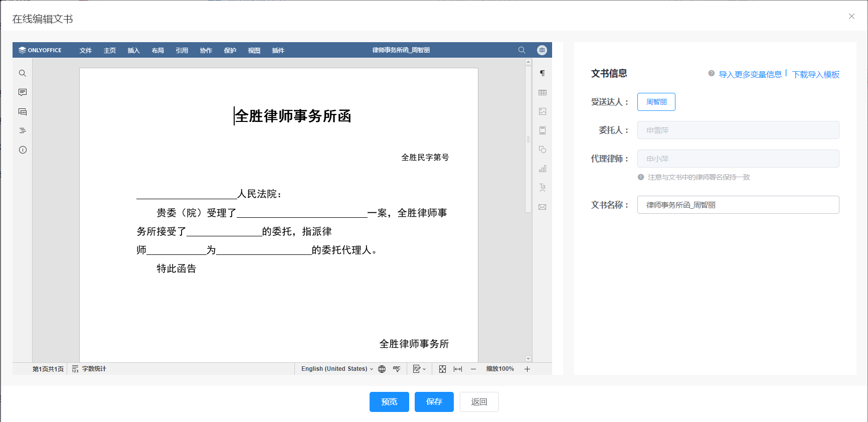Open track changes dropdown in status bar
The image size is (868, 422).
pos(419,369)
